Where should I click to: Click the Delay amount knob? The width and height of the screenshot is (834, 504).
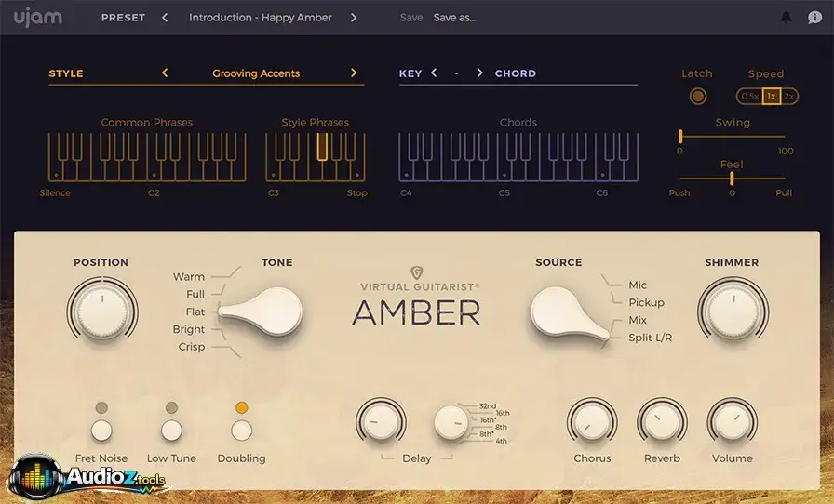381,422
